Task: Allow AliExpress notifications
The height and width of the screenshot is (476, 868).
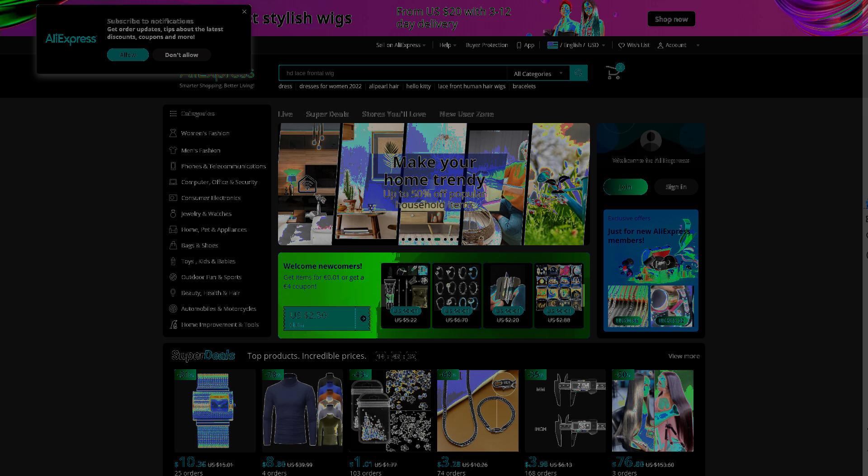Action: [x=128, y=55]
